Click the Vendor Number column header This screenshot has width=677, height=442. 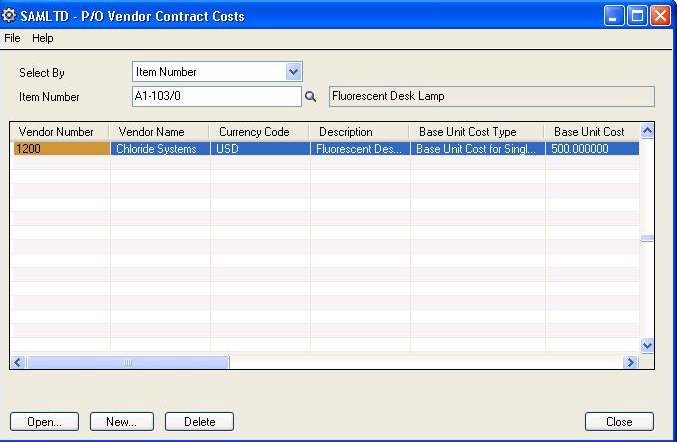[x=60, y=132]
